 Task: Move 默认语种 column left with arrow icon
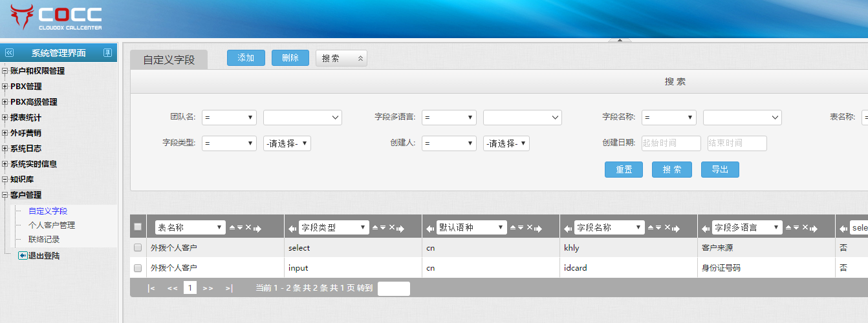click(x=429, y=228)
